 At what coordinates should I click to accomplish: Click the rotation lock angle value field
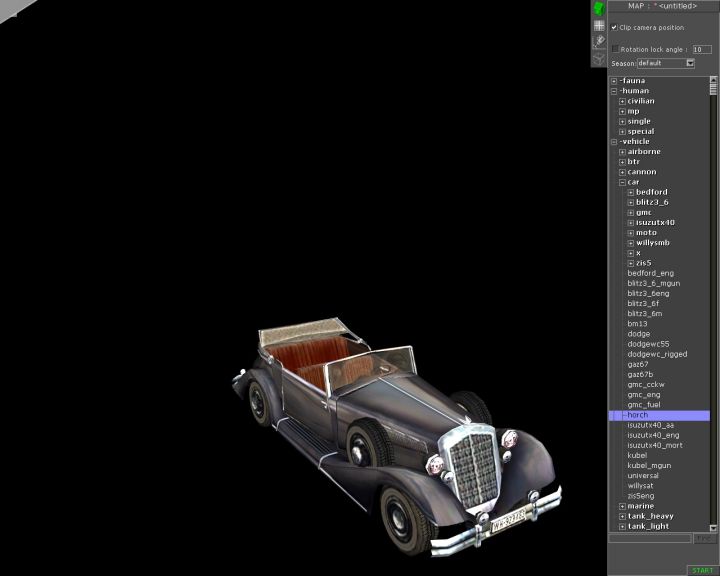click(702, 48)
